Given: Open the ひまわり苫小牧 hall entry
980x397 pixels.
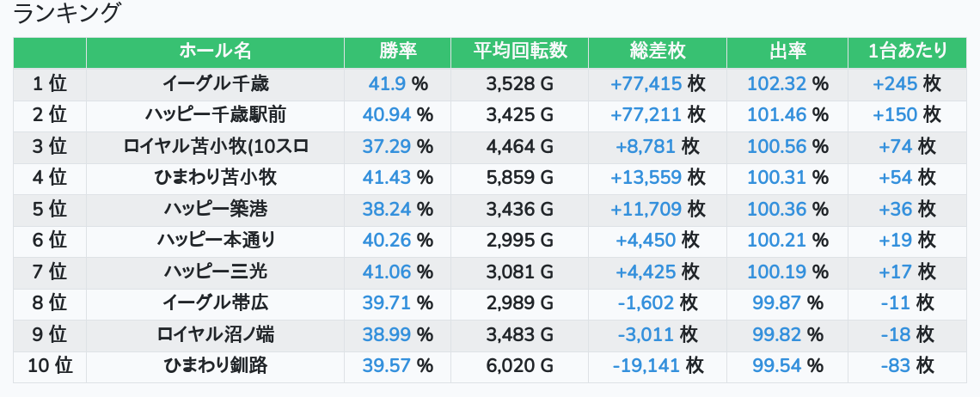Looking at the screenshot, I should pos(215,178).
